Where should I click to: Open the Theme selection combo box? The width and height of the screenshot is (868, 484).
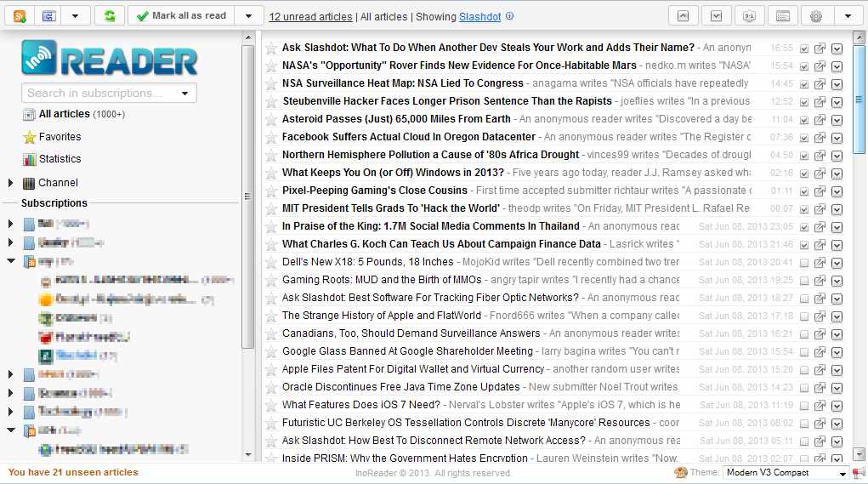pos(785,473)
